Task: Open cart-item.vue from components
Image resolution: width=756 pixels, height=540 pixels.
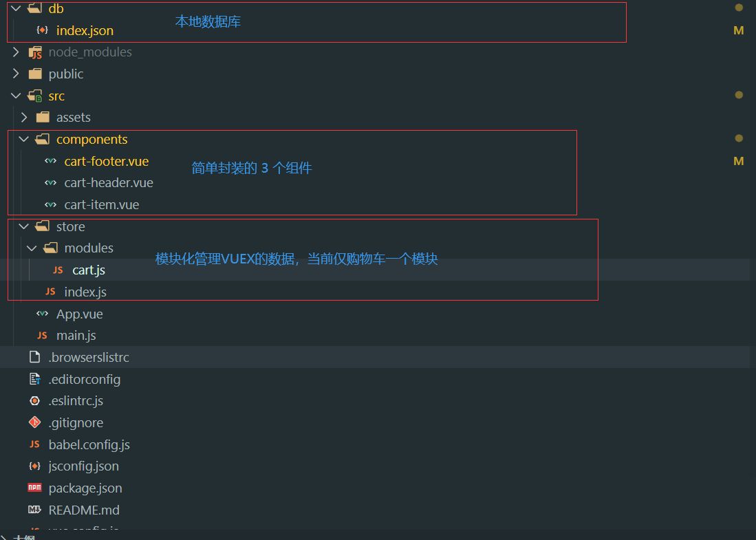Action: [101, 205]
